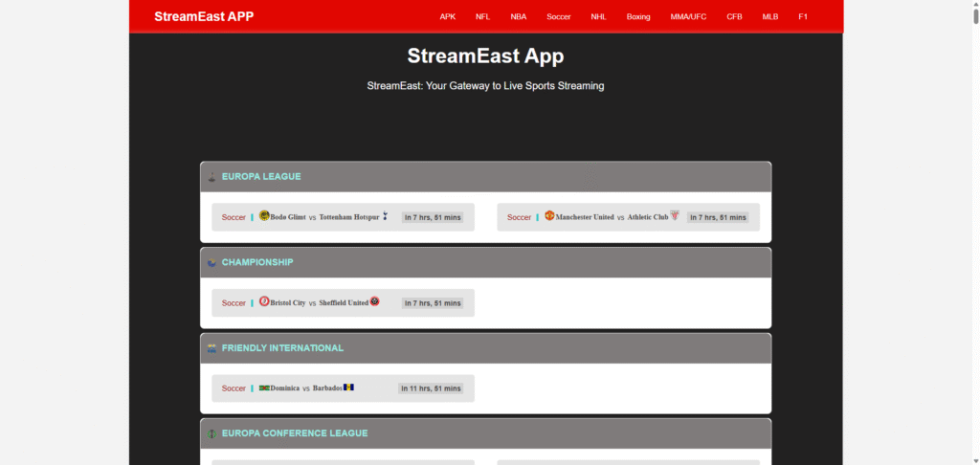The width and height of the screenshot is (980, 465).
Task: Click the 'In 11 hrs, 51 mins' badge
Action: pos(431,388)
